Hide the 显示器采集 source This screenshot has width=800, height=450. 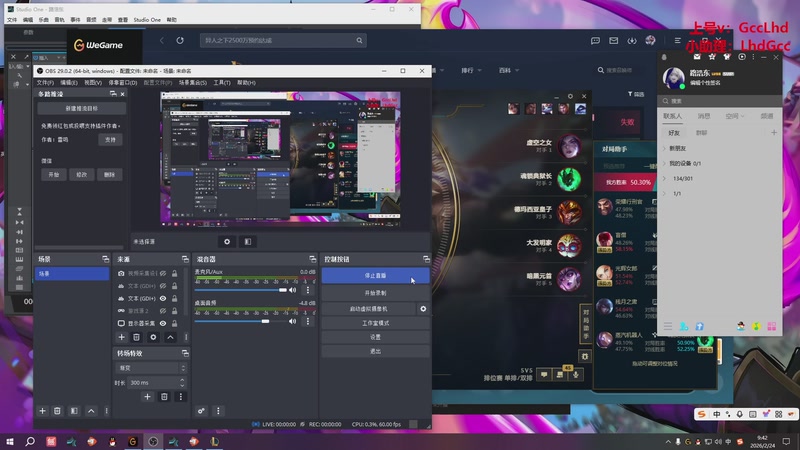point(163,323)
